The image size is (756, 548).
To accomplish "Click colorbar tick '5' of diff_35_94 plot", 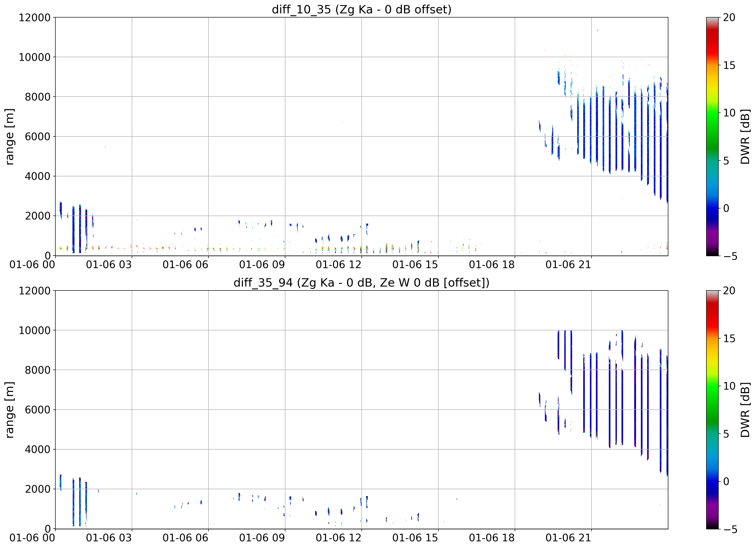I will [x=726, y=434].
